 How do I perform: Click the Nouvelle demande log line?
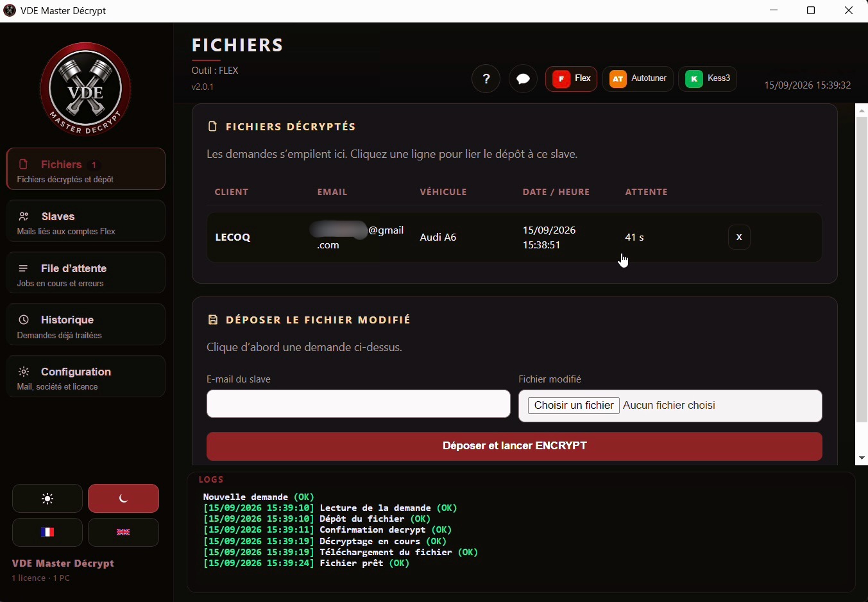(259, 497)
